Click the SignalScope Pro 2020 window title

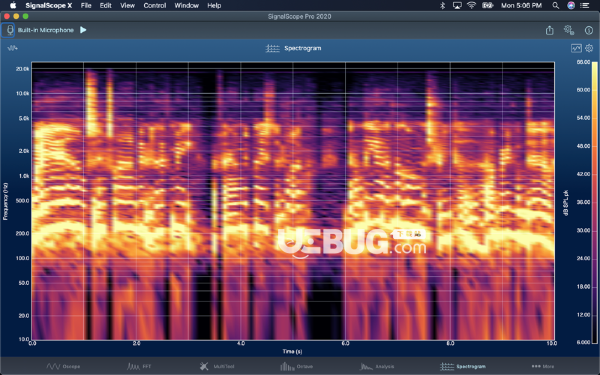point(300,16)
